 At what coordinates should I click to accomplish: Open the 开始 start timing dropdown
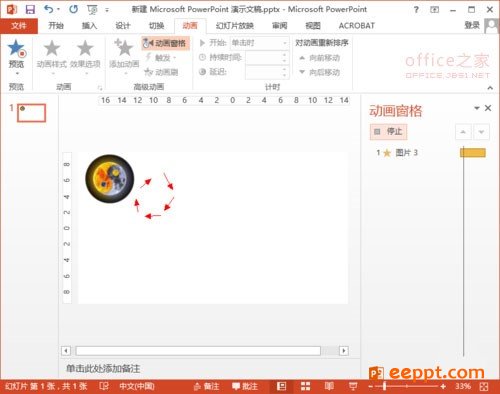259,43
